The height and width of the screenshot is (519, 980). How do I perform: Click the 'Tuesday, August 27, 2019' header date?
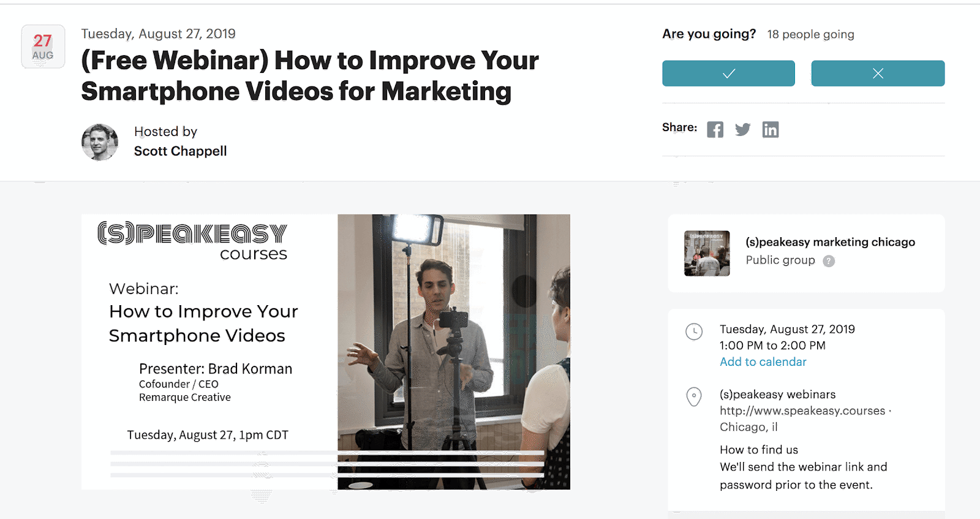(159, 34)
